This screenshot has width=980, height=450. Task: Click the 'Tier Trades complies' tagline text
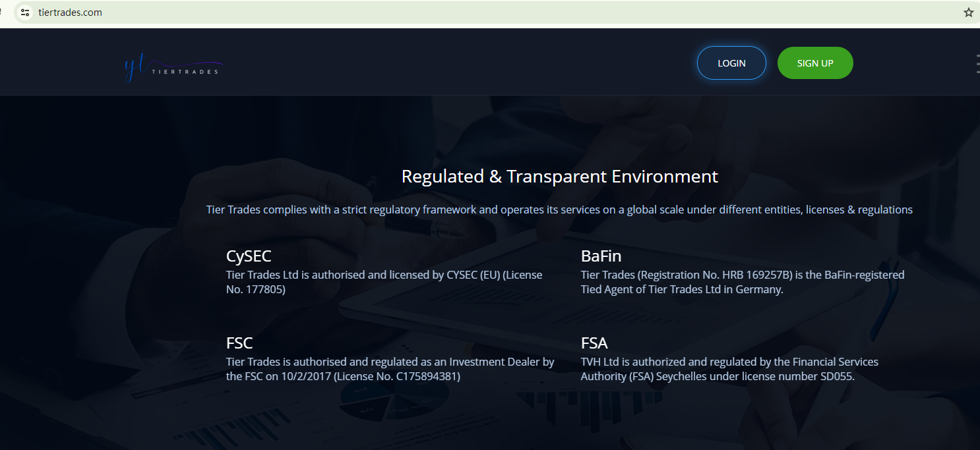click(559, 210)
